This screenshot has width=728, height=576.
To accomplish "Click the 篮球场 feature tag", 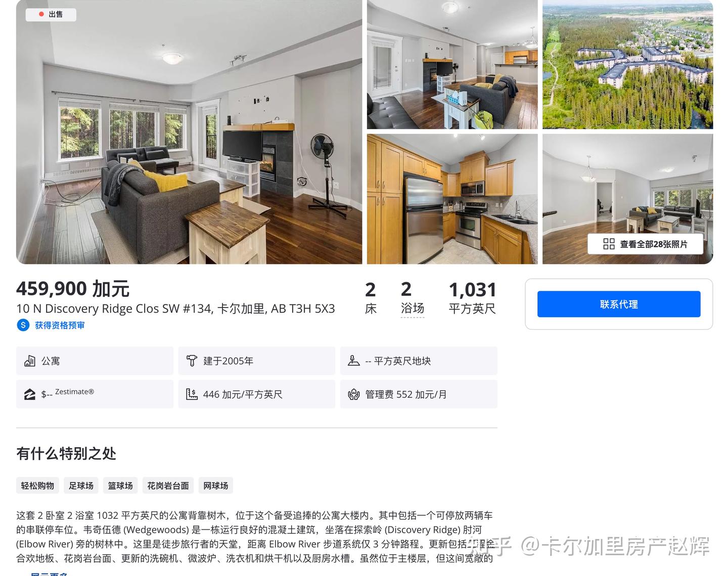I will click(120, 485).
